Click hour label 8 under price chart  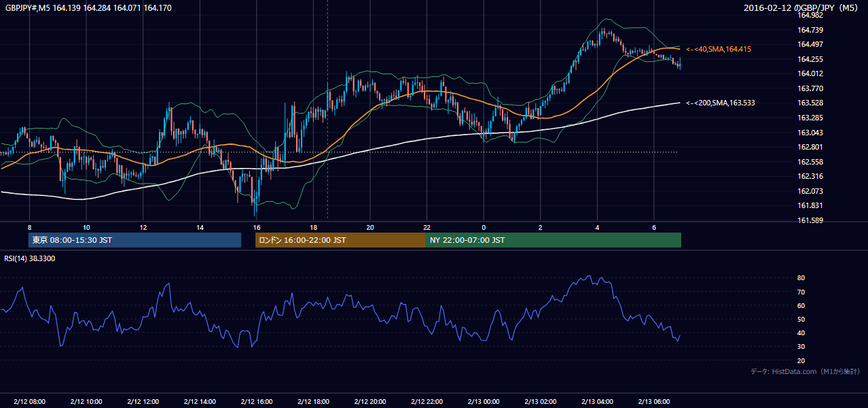(x=29, y=227)
